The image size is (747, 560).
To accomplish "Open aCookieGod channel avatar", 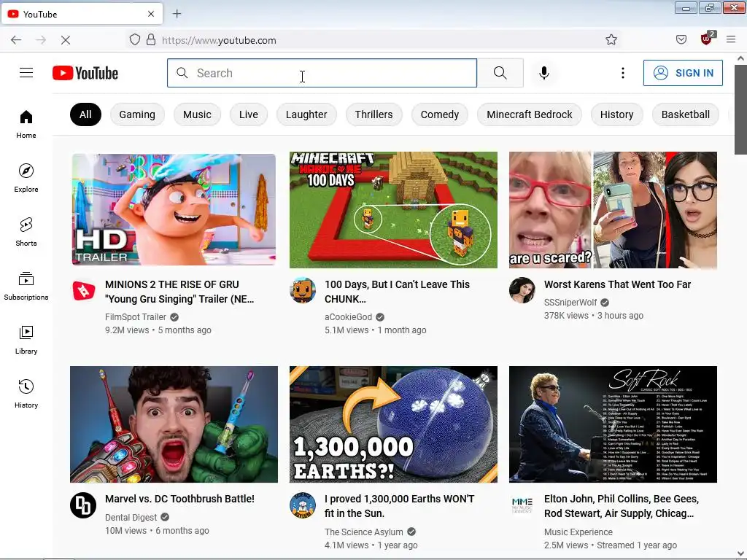I will pos(303,290).
